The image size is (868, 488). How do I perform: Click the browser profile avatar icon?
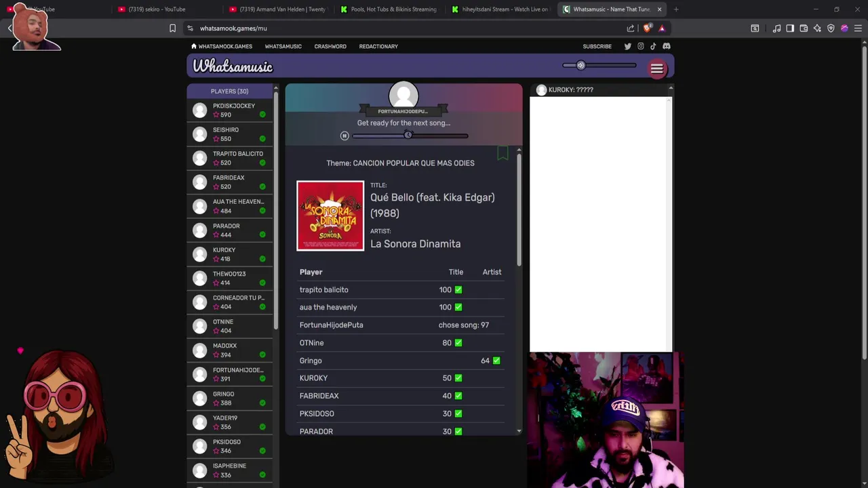coord(844,28)
